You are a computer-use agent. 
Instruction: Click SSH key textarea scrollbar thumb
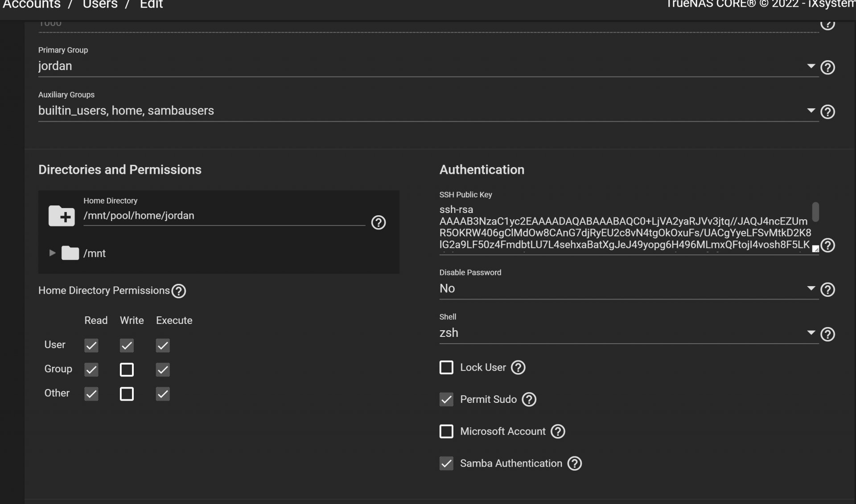[x=815, y=212]
